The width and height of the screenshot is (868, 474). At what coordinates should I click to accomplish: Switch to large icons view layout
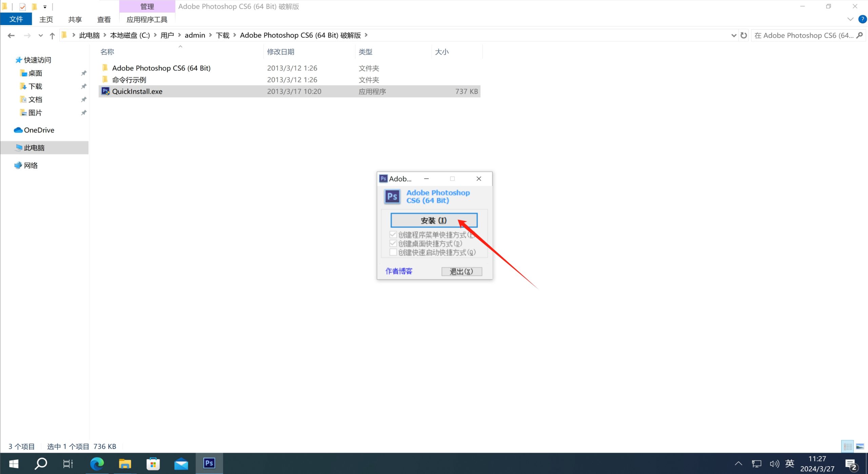[x=860, y=446]
